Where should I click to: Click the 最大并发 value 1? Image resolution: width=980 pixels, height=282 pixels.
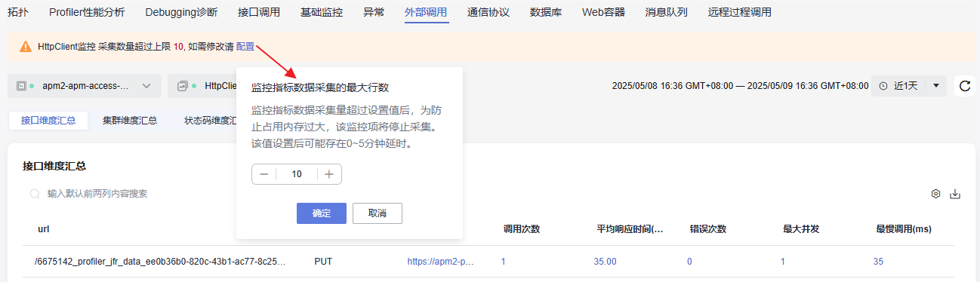pos(783,262)
